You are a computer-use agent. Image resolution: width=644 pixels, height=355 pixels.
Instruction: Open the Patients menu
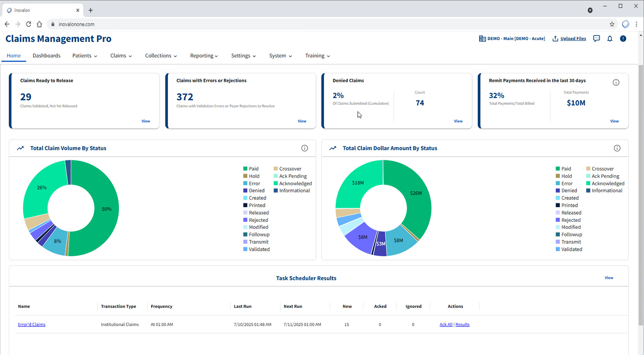85,56
